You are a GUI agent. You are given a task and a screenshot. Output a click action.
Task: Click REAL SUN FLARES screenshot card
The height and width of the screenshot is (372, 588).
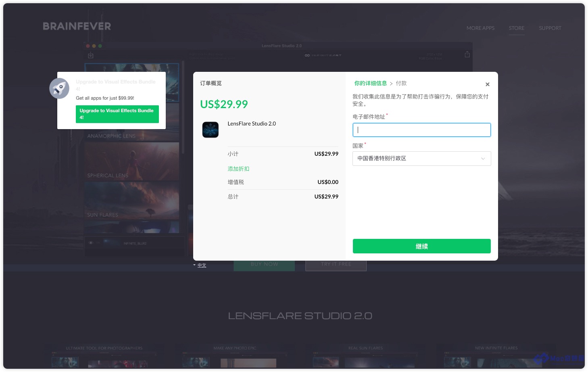pos(365,356)
